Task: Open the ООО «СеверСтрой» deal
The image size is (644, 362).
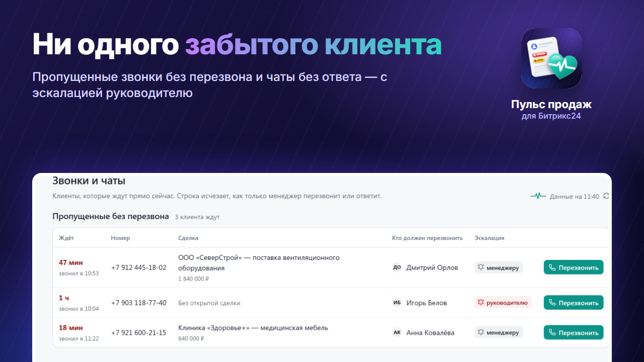Action: point(259,263)
